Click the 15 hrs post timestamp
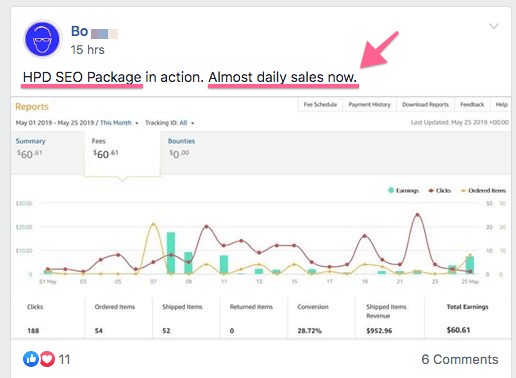This screenshot has width=516, height=378. click(x=88, y=50)
